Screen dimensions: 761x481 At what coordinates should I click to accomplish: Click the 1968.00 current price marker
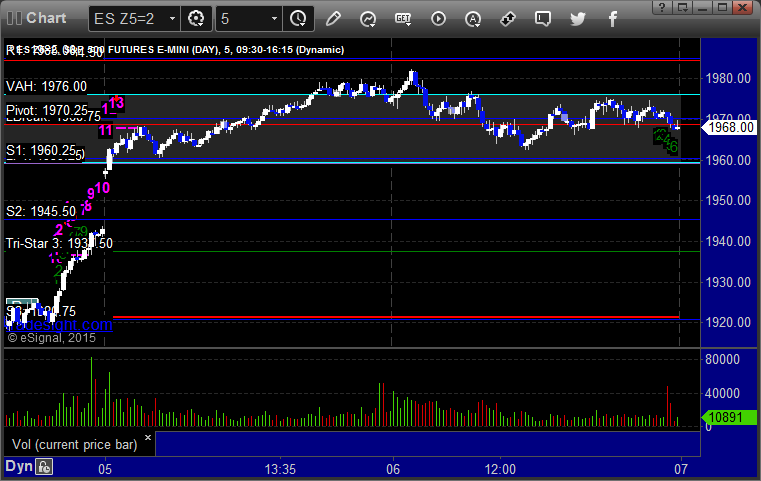pos(730,127)
